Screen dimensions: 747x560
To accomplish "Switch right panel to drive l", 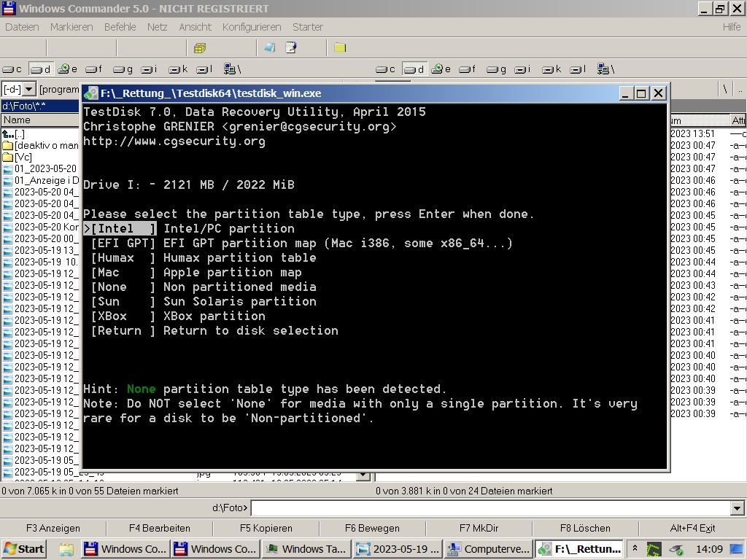I will pyautogui.click(x=578, y=69).
